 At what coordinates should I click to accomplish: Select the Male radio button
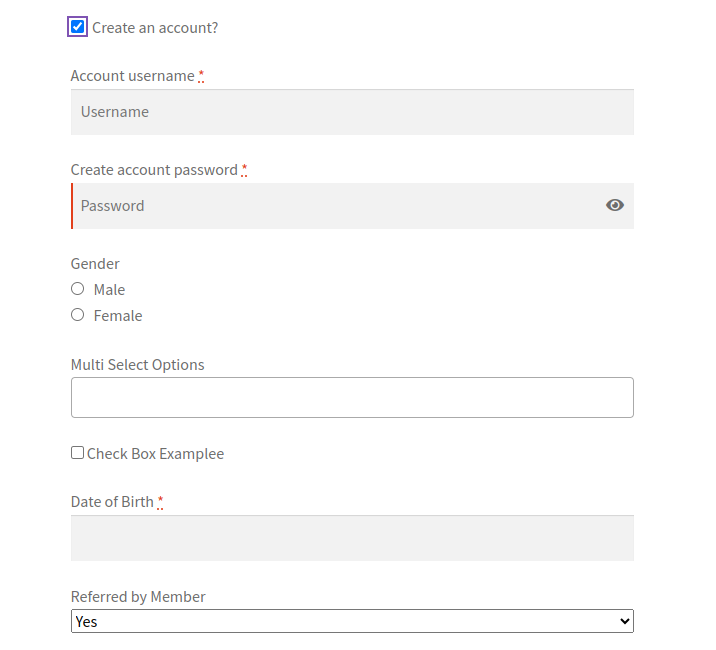78,289
